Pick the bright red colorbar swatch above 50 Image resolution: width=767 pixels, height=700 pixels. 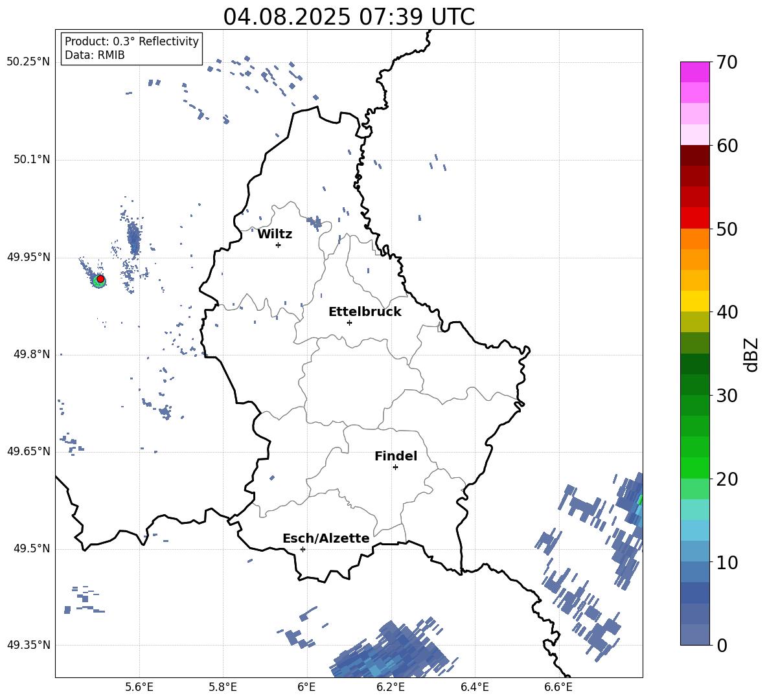pos(694,218)
